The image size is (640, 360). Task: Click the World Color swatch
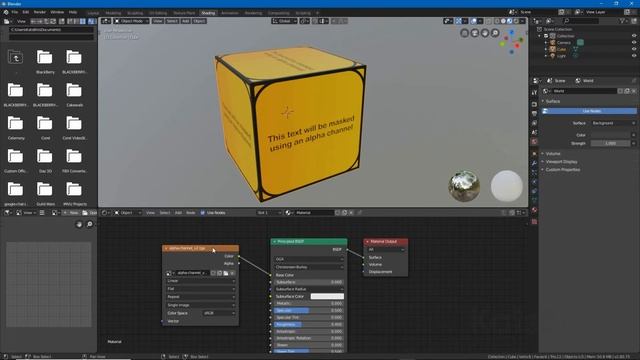[611, 135]
